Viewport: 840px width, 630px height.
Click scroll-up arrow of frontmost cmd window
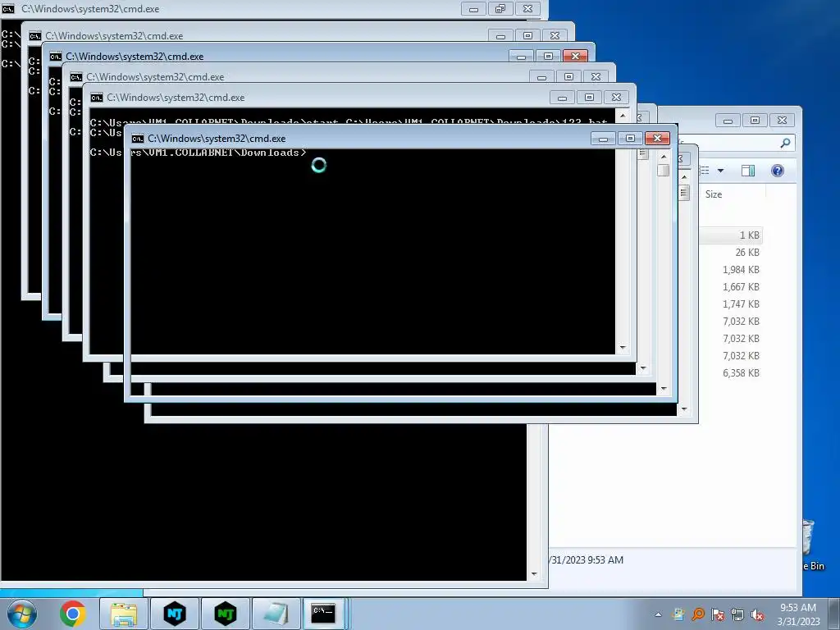[664, 157]
